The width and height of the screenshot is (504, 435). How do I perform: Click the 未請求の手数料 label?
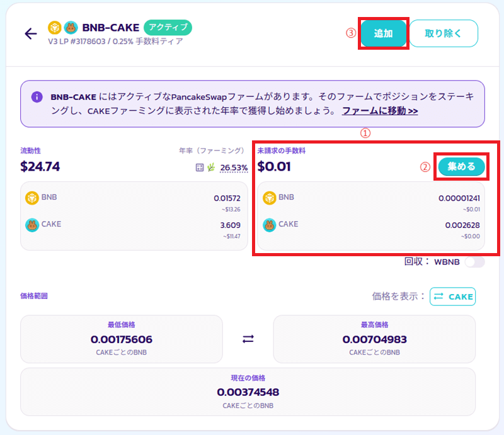(x=282, y=150)
